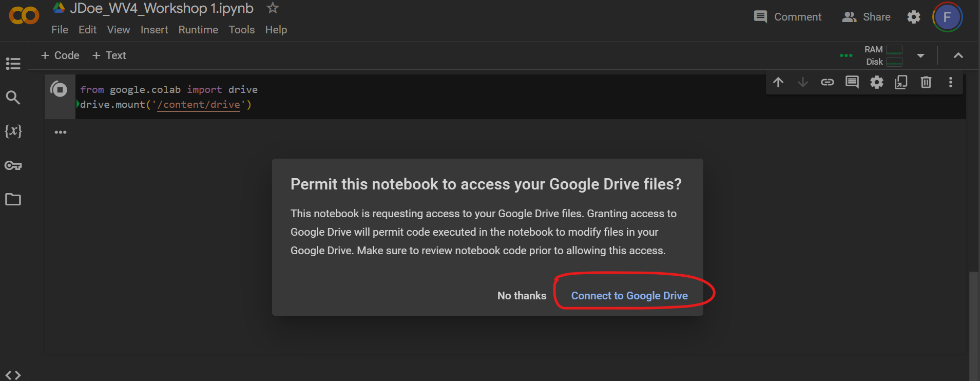
Task: Open more cell actions menu
Action: [x=950, y=82]
